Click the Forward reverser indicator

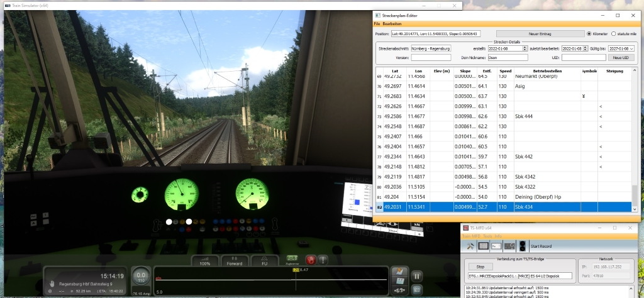pos(234,261)
